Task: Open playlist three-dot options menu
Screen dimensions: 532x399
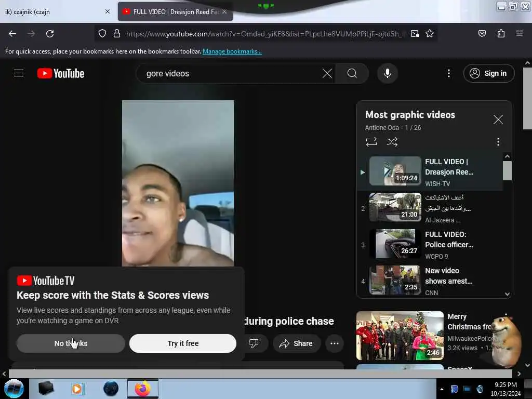Action: click(498, 141)
